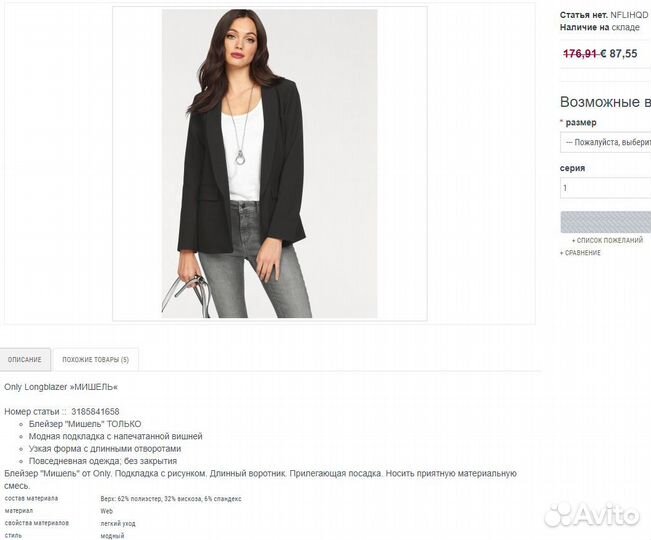Screen dimensions: 651x540
Task: Click the Наличие на складе status
Action: 600,27
